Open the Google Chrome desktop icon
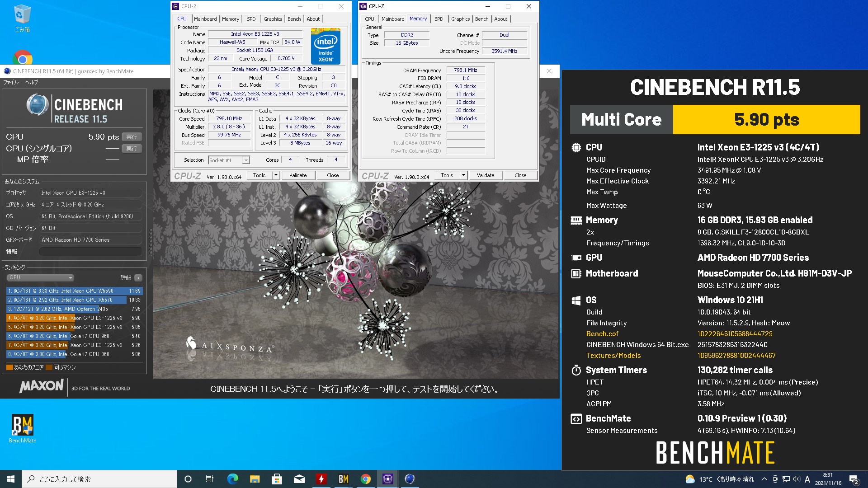Image resolution: width=868 pixels, height=488 pixels. [23, 57]
